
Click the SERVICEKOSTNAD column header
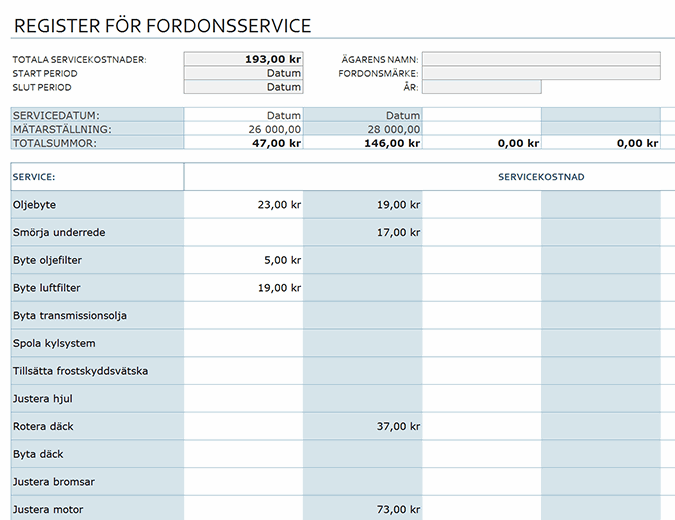pyautogui.click(x=541, y=177)
